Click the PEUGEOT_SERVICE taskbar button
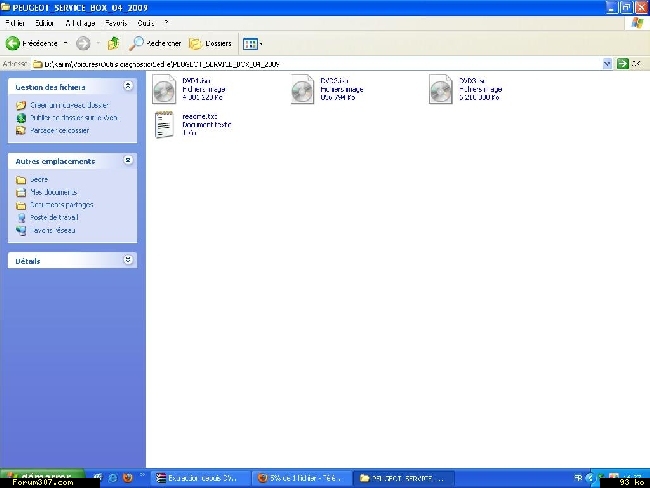 [x=404, y=478]
